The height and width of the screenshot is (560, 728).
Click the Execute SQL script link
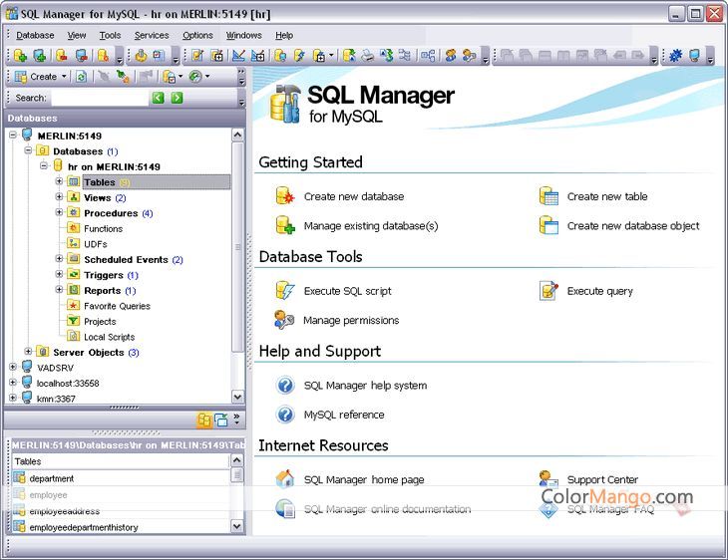pos(347,291)
